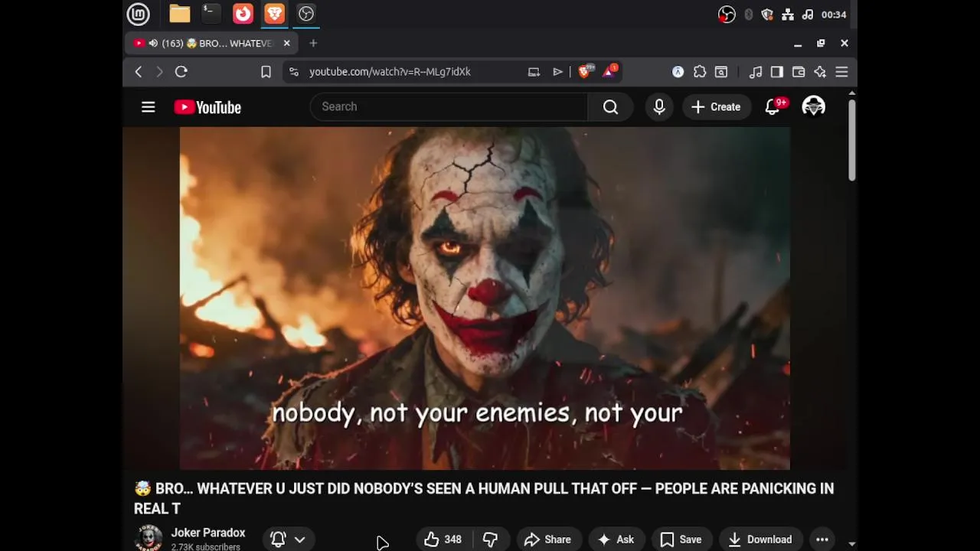This screenshot has height=551, width=980.
Task: Open the YouTube guide hamburger menu
Action: coord(149,107)
